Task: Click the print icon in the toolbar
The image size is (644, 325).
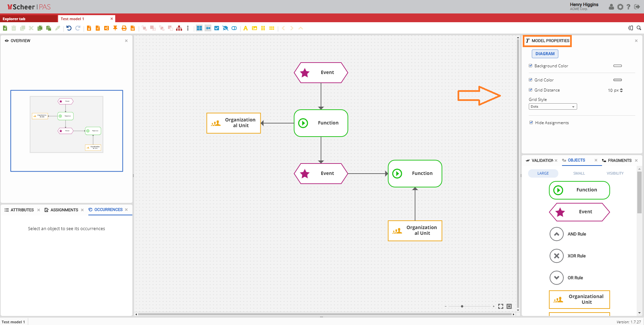Action: [124, 28]
